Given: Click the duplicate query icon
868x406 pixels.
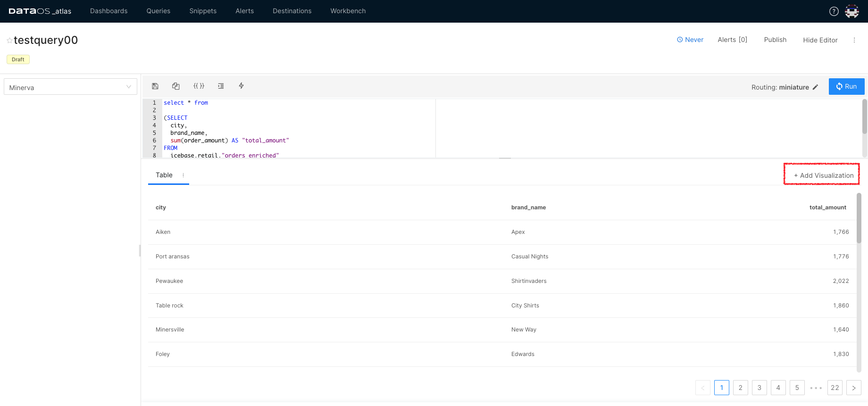Looking at the screenshot, I should 176,86.
